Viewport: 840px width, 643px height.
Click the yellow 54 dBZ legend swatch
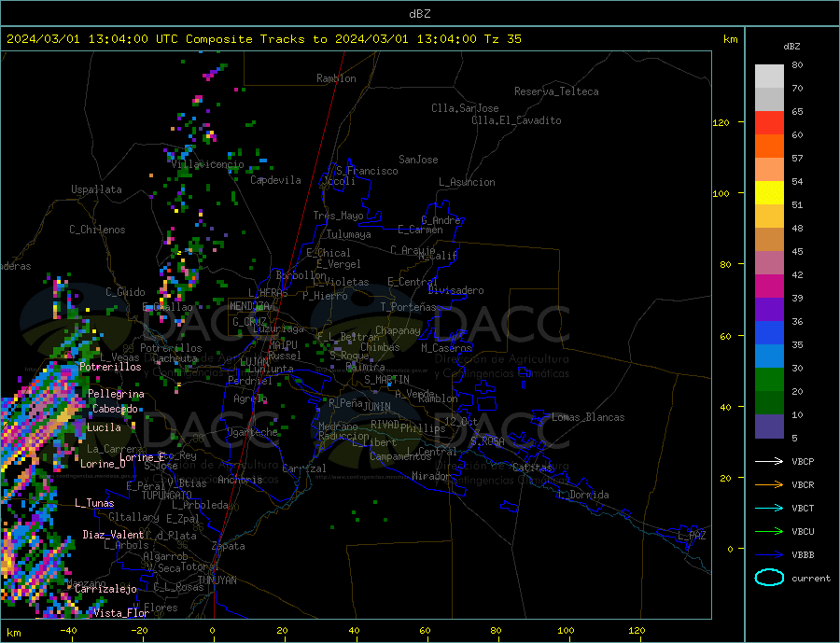[769, 193]
